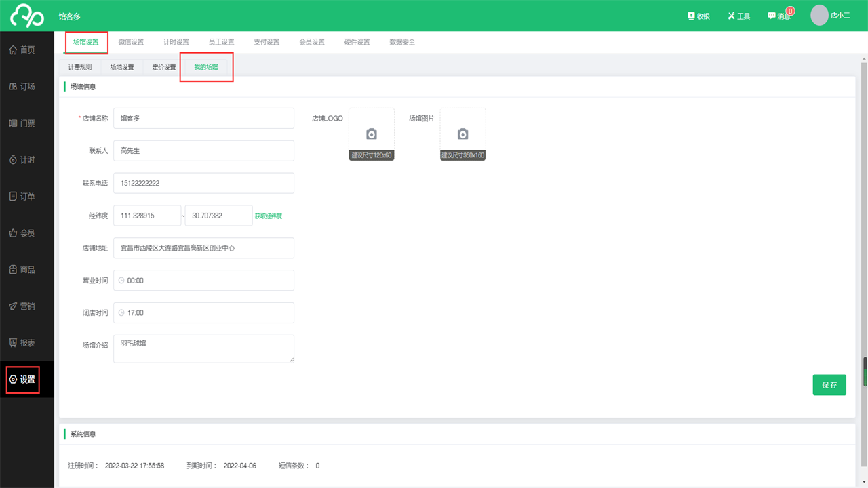The height and width of the screenshot is (488, 868).
Task: Open the 闭店时间 time picker
Action: pos(203,313)
